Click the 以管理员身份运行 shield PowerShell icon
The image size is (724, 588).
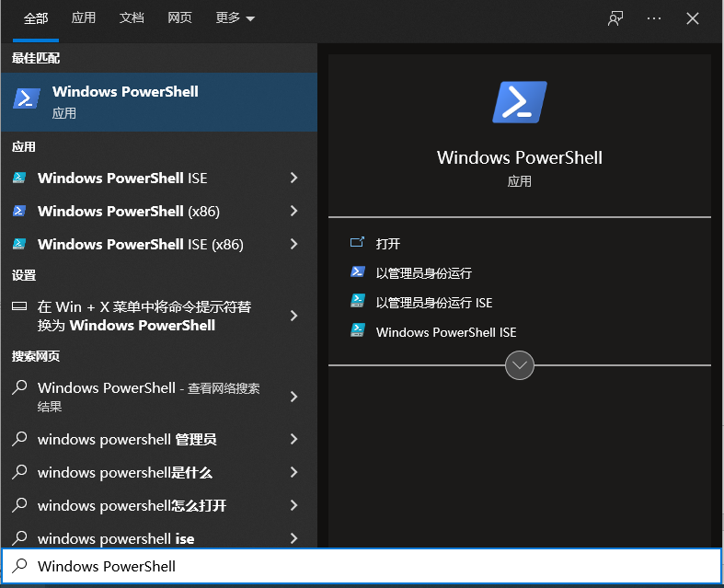point(358,273)
